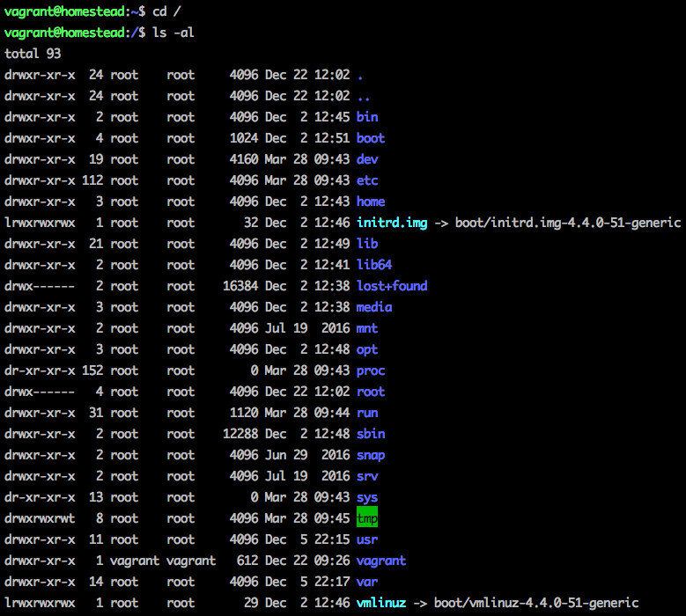Click the 'vagrant@homestead' prompt on first line
The width and height of the screenshot is (686, 616).
[x=64, y=11]
